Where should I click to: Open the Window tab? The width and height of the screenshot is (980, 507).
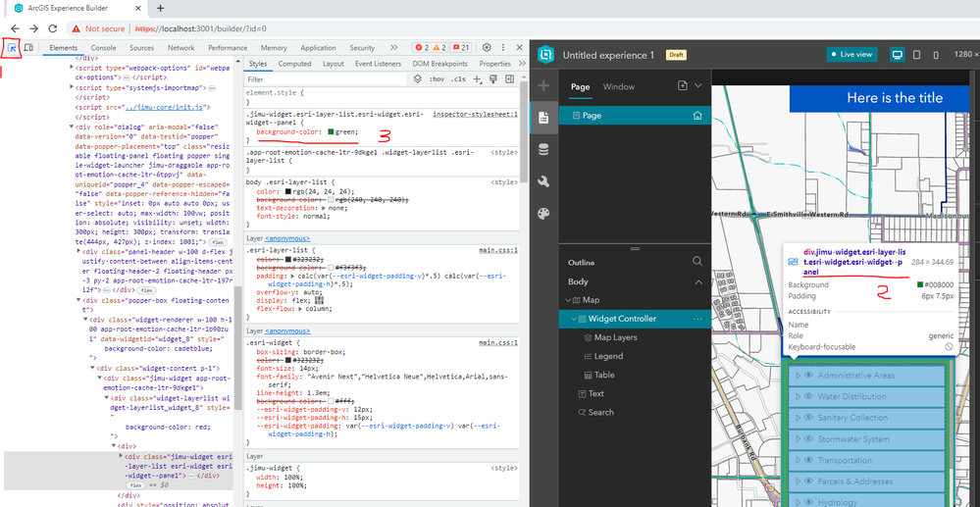[619, 87]
